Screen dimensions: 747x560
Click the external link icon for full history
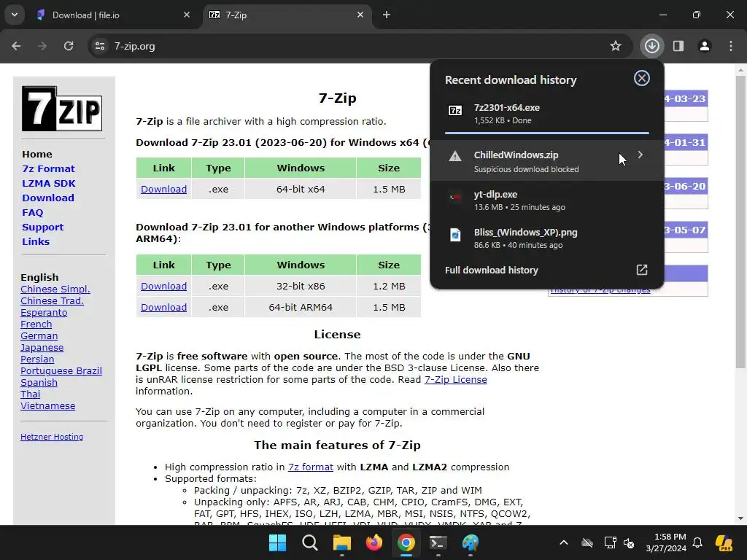pos(642,270)
